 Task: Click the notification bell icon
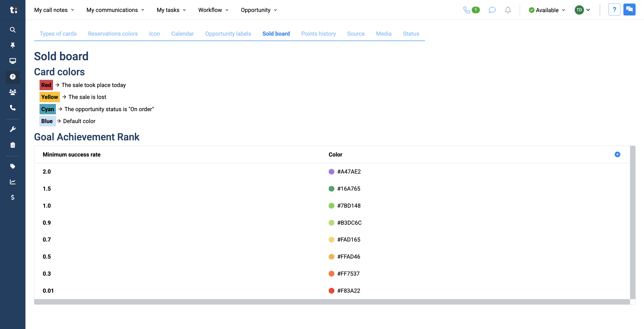pyautogui.click(x=508, y=10)
